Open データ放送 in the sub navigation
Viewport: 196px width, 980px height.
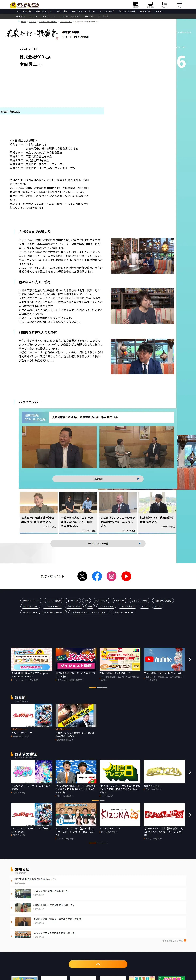pyautogui.click(x=104, y=16)
